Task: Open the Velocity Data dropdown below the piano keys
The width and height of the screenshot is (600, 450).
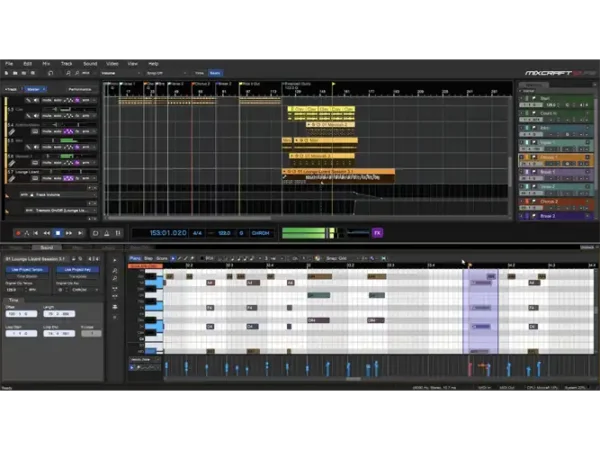Action: [145, 360]
